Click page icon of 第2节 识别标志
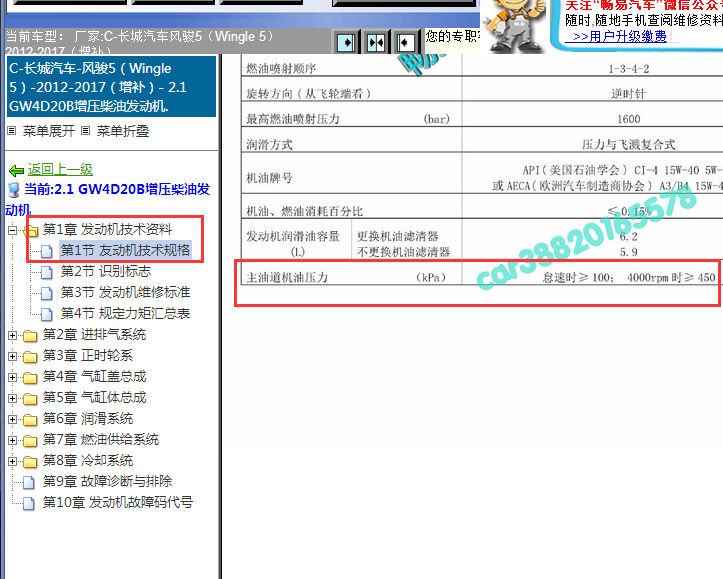Viewport: 723px width, 579px height. [x=47, y=272]
